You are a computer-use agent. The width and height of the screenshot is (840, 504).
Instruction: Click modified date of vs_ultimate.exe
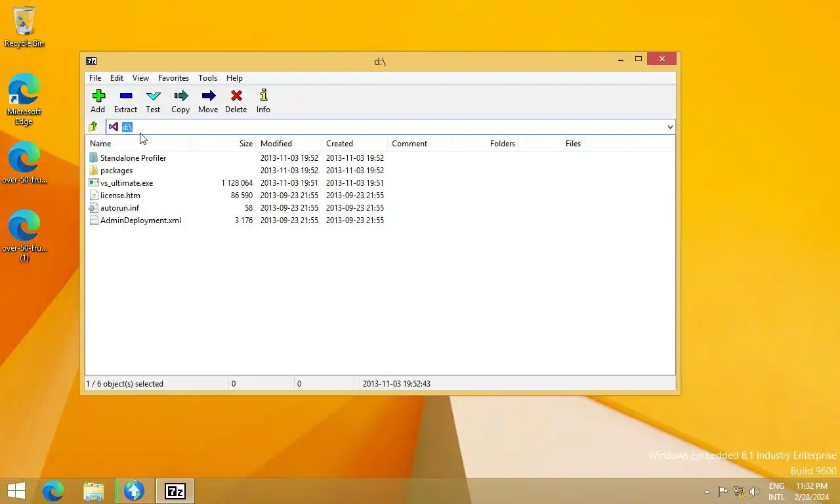pyautogui.click(x=289, y=183)
